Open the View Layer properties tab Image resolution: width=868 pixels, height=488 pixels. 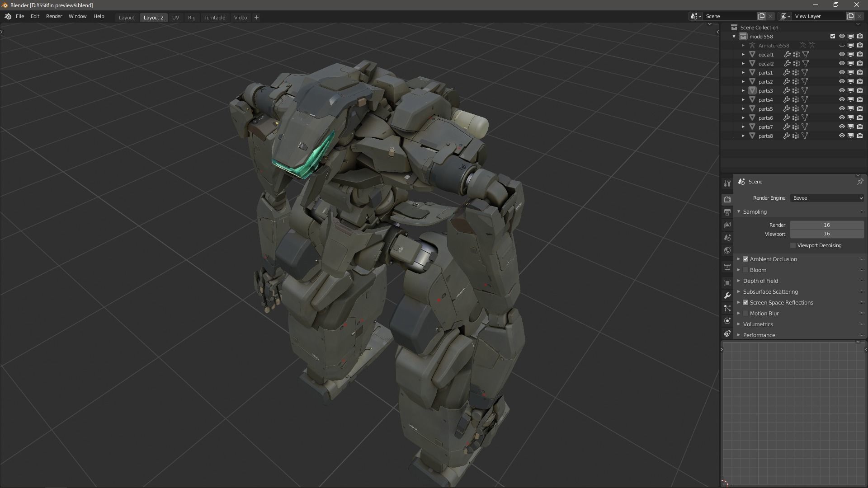pyautogui.click(x=727, y=225)
